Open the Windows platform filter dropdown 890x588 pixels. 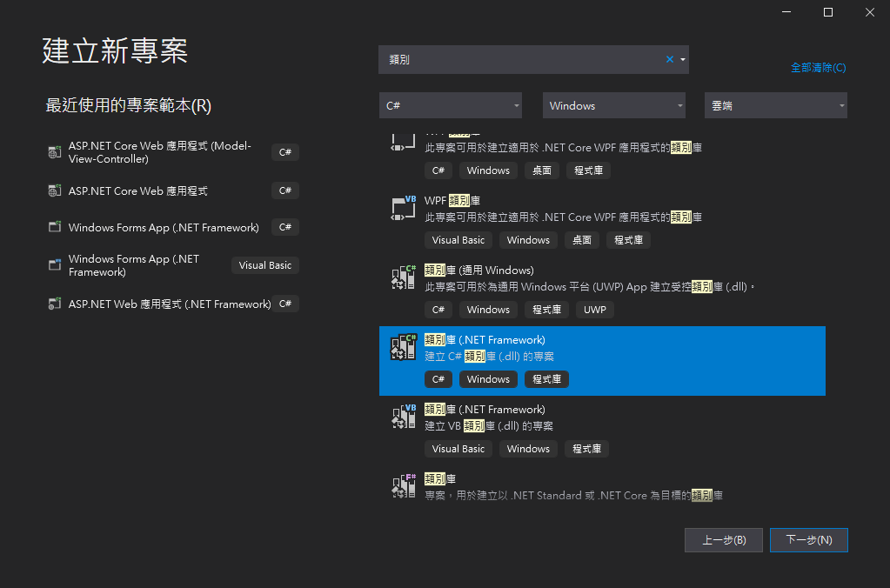point(614,105)
